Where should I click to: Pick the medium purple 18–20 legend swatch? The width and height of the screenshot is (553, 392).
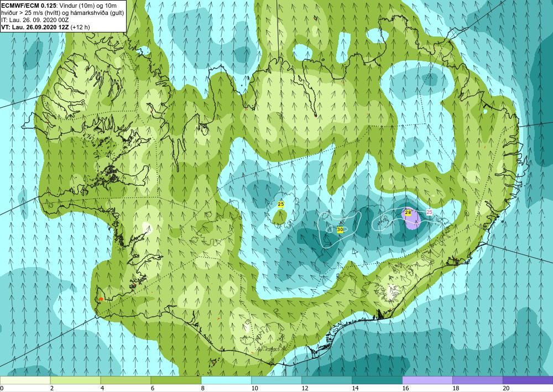point(478,380)
